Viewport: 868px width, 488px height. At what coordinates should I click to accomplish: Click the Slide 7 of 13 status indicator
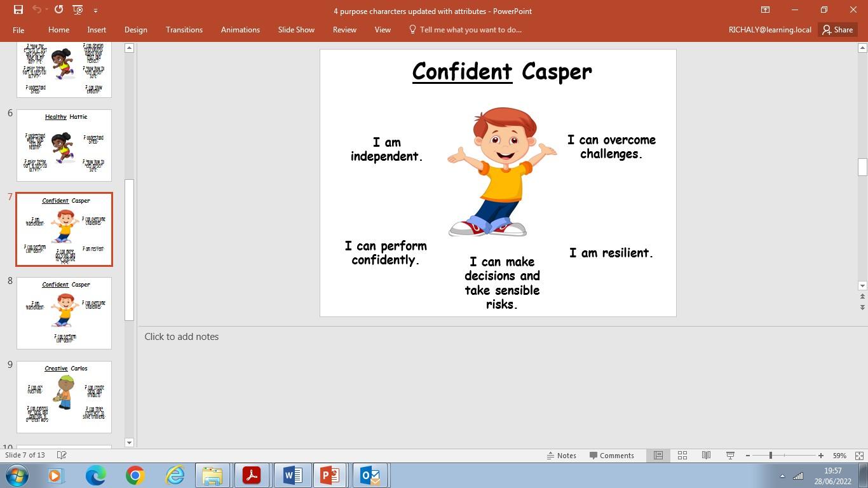[x=25, y=455]
